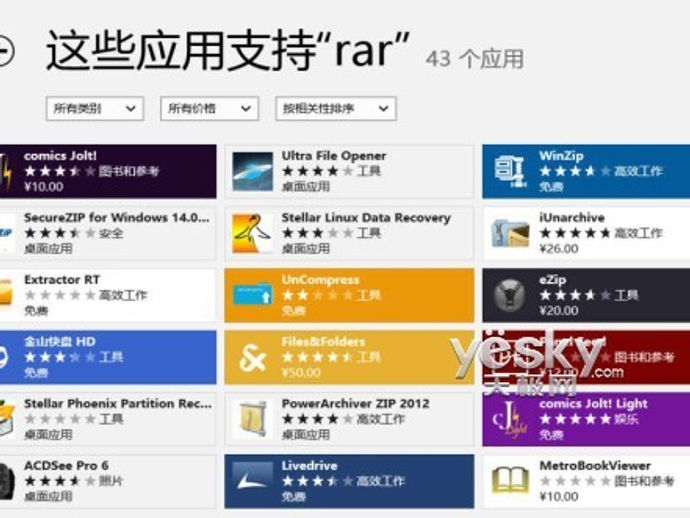
Task: Click the iUnarchive app icon
Action: [x=510, y=233]
